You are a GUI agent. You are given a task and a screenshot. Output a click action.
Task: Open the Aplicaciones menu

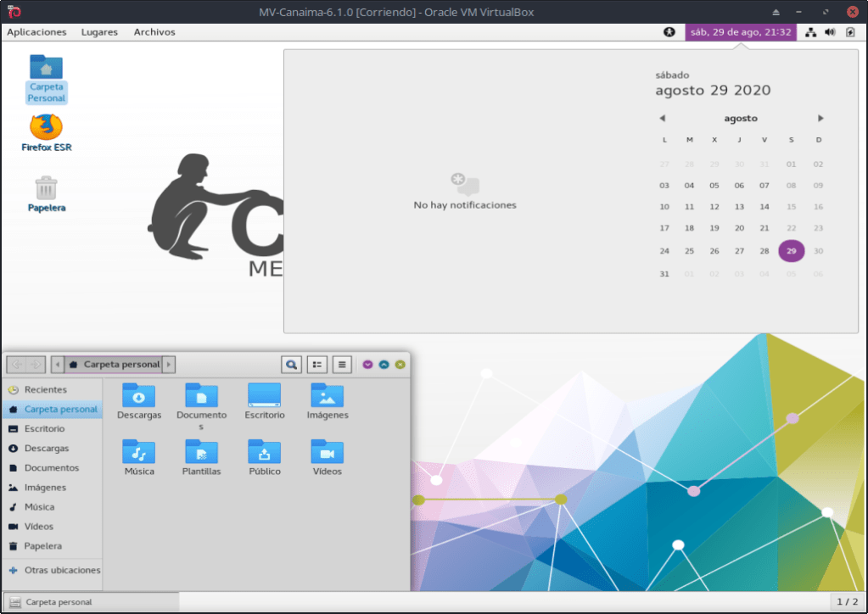coord(36,32)
